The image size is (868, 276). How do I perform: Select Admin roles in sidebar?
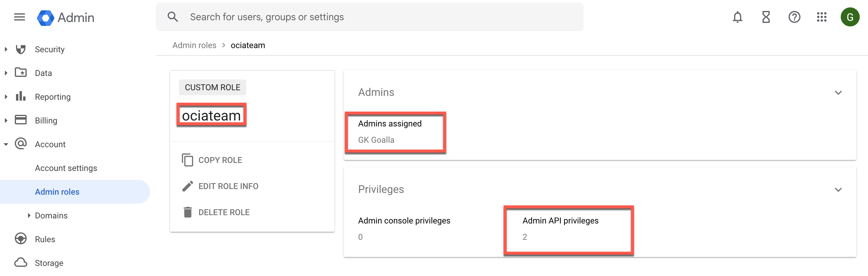click(x=57, y=192)
